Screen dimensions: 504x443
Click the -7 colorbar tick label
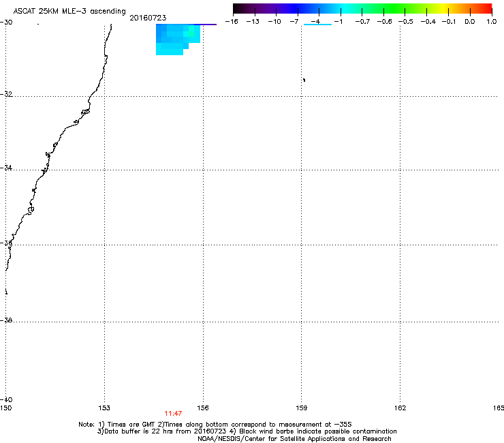(294, 22)
